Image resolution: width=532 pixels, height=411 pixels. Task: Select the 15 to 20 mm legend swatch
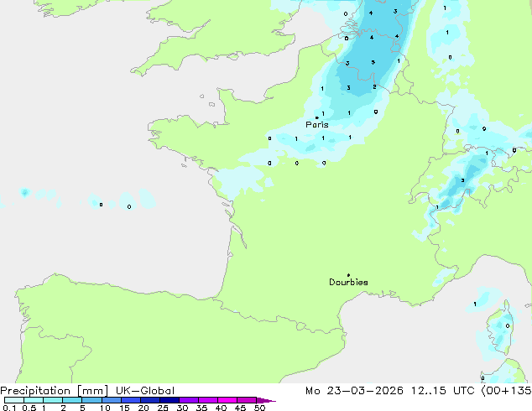point(130,400)
